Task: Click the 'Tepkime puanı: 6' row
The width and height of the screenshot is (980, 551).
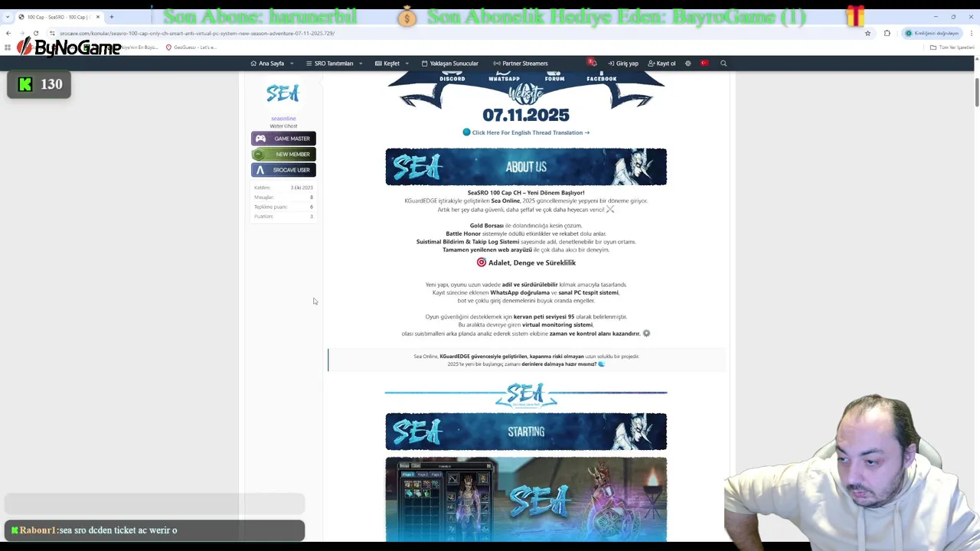Action: click(283, 207)
